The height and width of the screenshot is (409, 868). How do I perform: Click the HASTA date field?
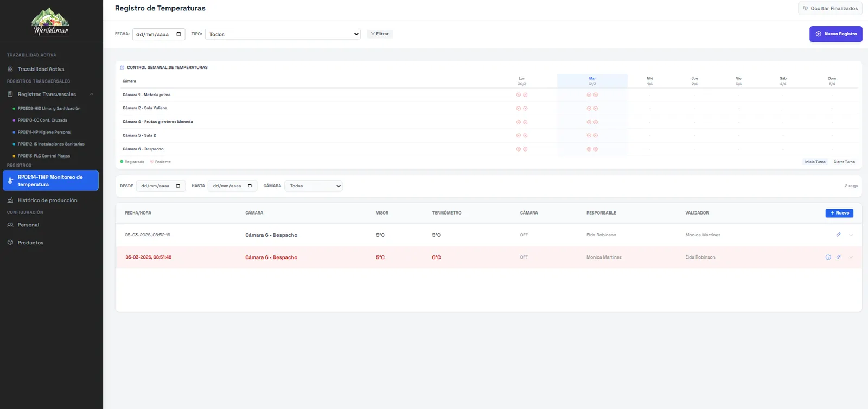click(x=232, y=186)
